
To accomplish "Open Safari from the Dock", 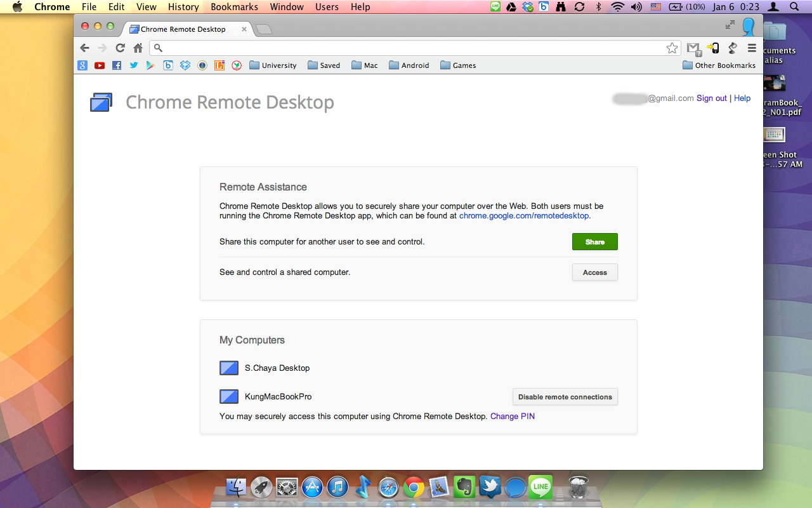I will click(388, 488).
